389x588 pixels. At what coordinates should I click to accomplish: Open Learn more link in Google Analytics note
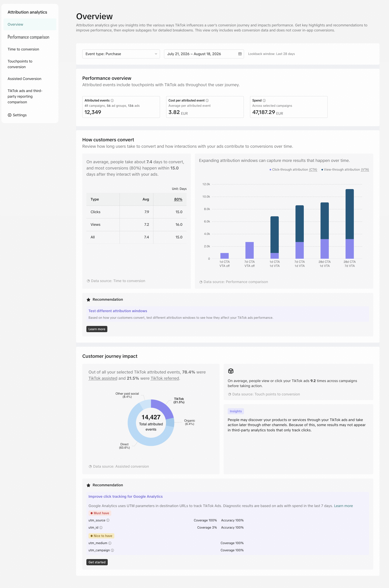[x=343, y=506]
